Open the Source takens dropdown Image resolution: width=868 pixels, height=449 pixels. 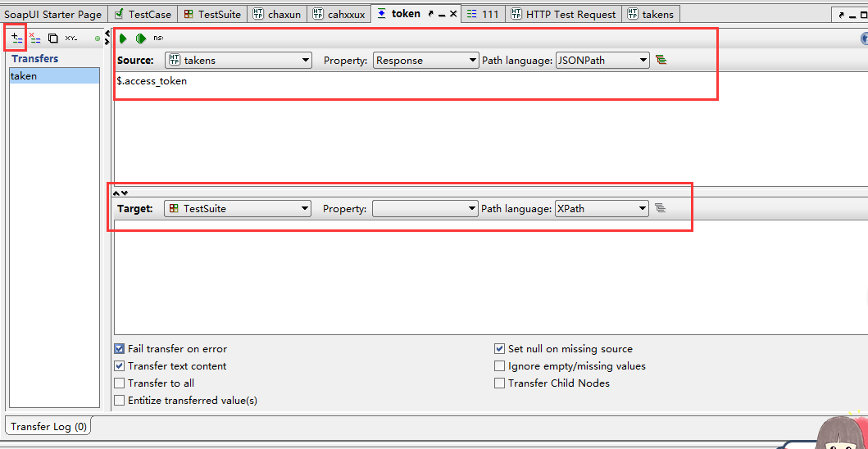tap(239, 61)
